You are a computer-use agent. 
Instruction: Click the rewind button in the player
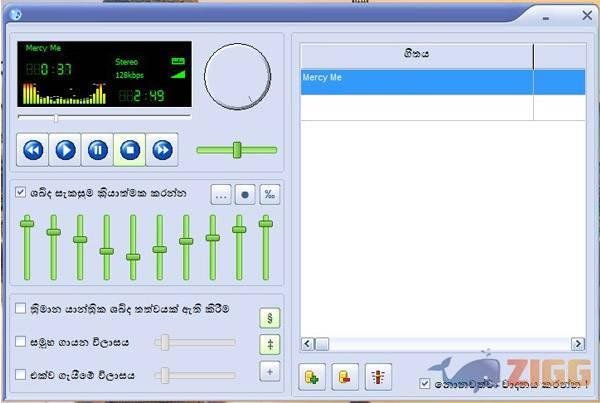tap(33, 150)
